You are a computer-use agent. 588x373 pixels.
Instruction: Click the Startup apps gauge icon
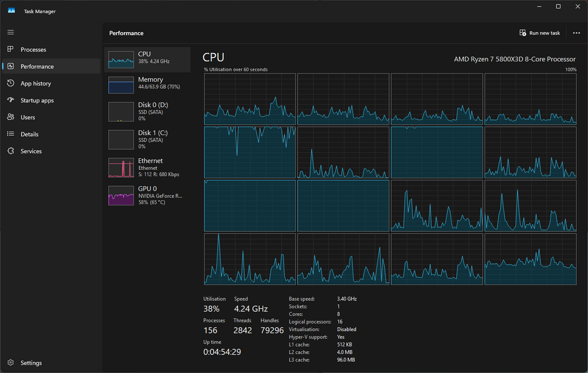(11, 101)
